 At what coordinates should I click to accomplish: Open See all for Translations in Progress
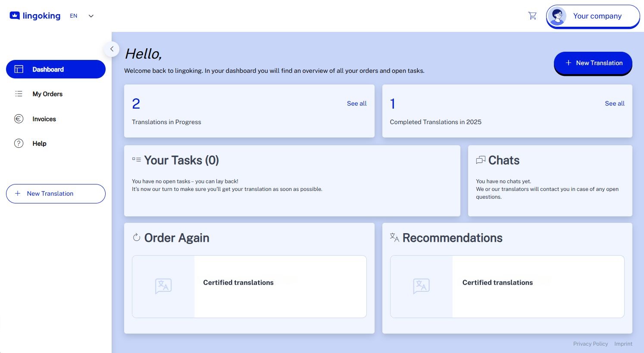(356, 103)
